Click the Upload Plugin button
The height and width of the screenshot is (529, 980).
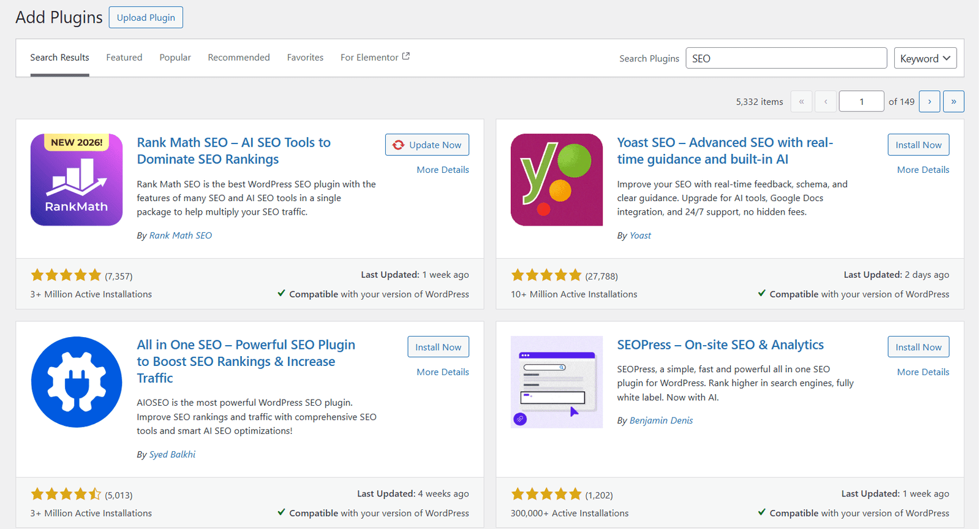146,17
